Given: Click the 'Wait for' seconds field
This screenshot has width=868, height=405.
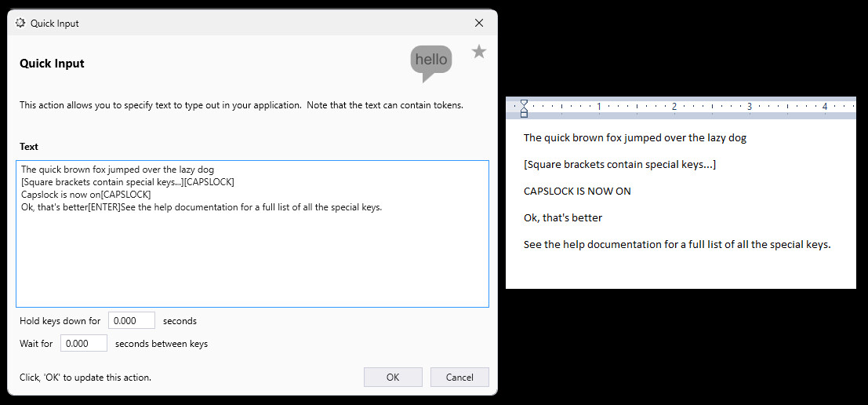Looking at the screenshot, I should (x=83, y=343).
